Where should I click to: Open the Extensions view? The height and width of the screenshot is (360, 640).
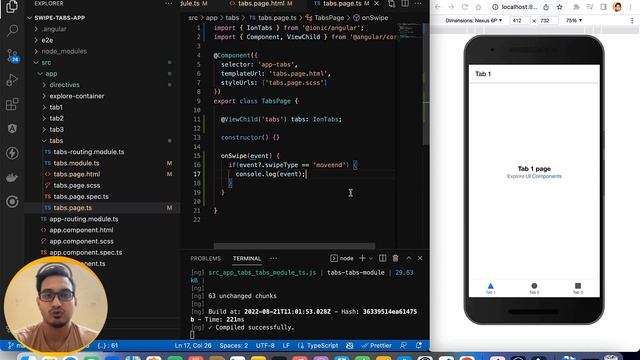pos(12,104)
